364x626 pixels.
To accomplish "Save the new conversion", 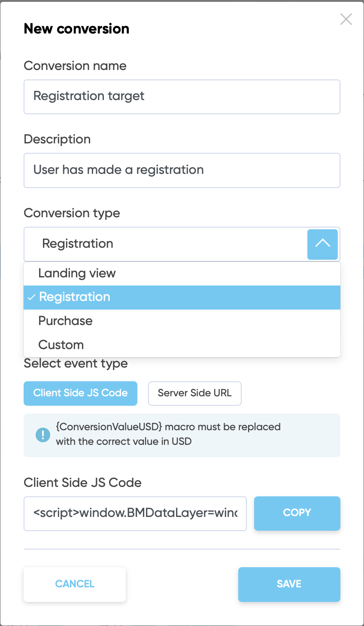I will (x=289, y=584).
